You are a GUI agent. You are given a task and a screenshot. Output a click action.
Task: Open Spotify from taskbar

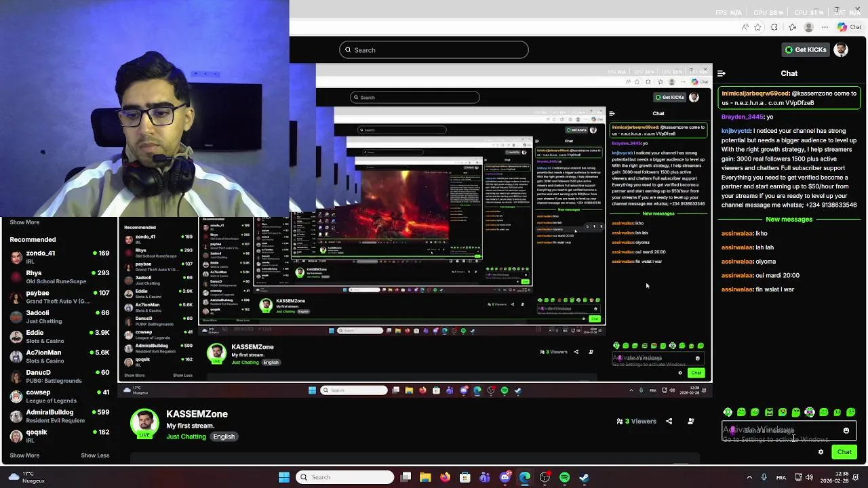[x=564, y=477]
